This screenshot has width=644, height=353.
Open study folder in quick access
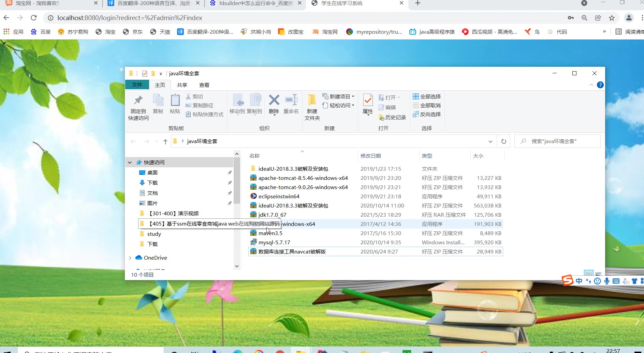click(x=154, y=234)
